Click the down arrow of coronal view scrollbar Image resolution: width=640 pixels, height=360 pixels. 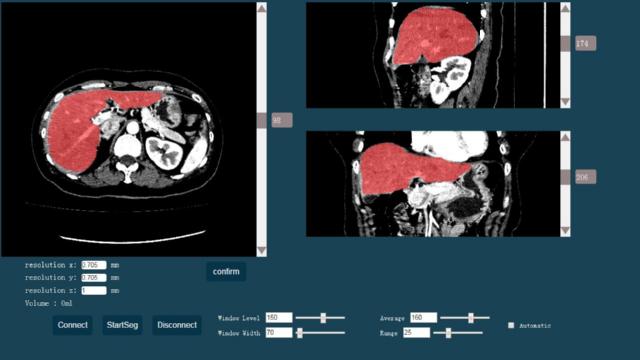coord(565,230)
